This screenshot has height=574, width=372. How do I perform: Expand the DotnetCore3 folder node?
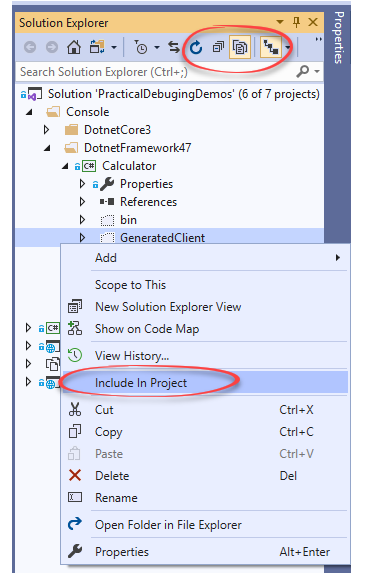tap(46, 130)
